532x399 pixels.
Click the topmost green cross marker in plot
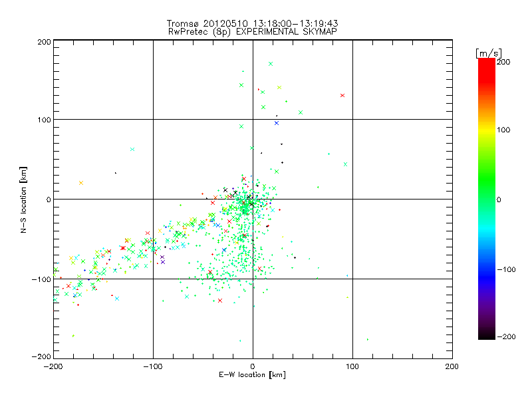[271, 64]
